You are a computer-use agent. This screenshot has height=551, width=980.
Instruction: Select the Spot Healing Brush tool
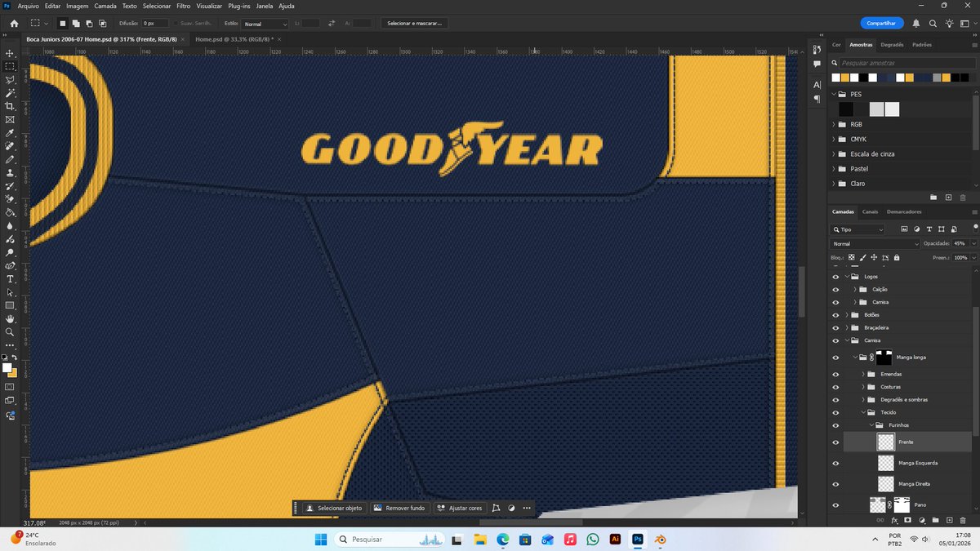10,146
